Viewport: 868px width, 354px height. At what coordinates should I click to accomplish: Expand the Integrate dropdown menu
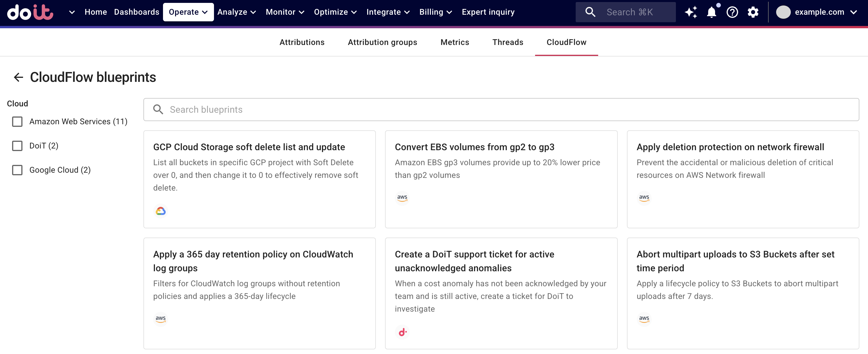(x=388, y=12)
